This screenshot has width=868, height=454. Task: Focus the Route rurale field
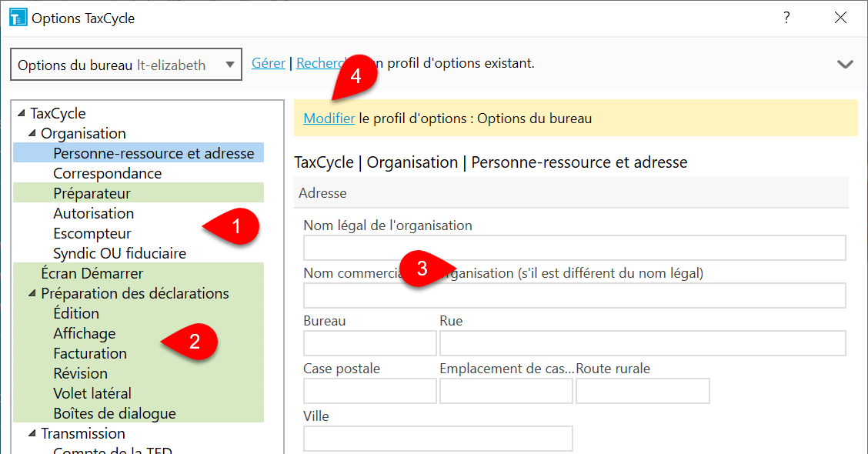click(x=643, y=391)
